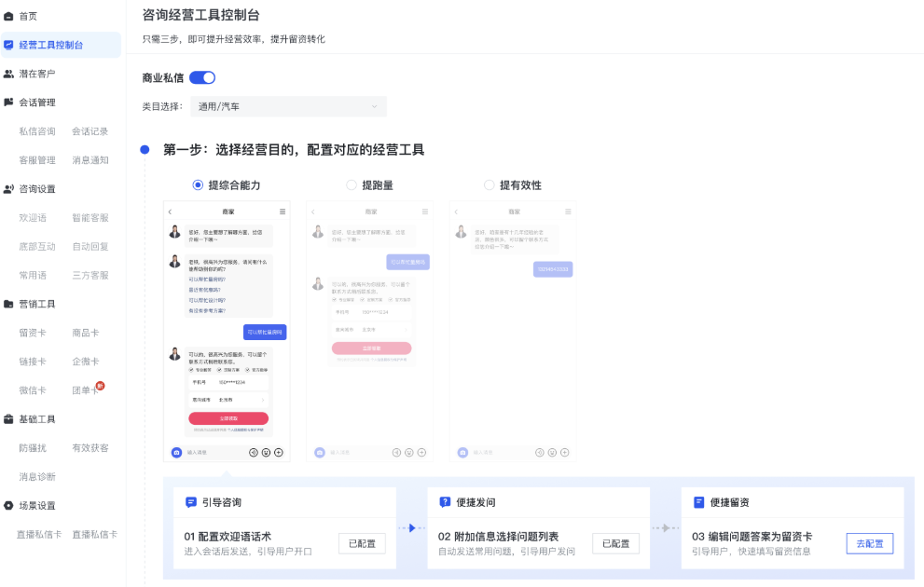The width and height of the screenshot is (924, 587).
Task: Open 三方客服 settings
Action: coord(90,276)
